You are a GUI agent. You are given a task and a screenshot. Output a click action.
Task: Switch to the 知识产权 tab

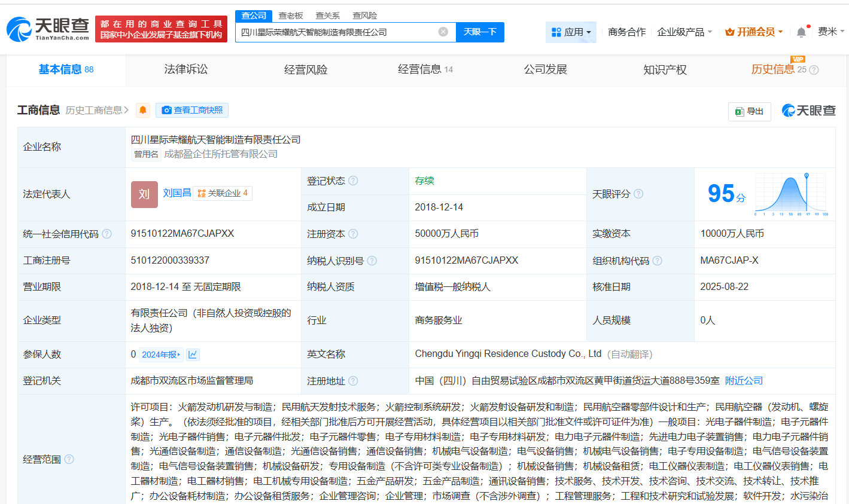click(665, 69)
